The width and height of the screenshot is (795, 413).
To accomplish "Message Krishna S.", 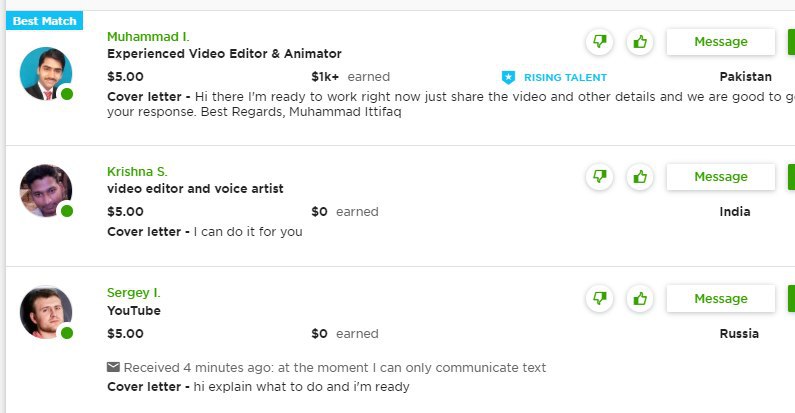I will (720, 177).
